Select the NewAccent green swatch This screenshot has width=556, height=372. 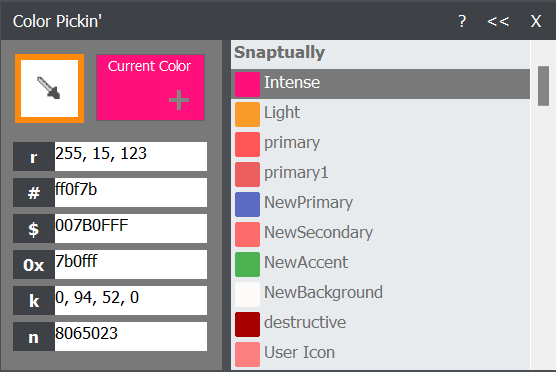click(247, 264)
